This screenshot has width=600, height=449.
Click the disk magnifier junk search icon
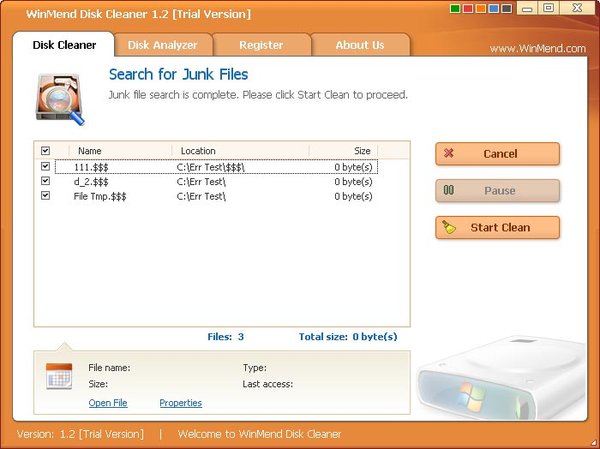click(60, 96)
